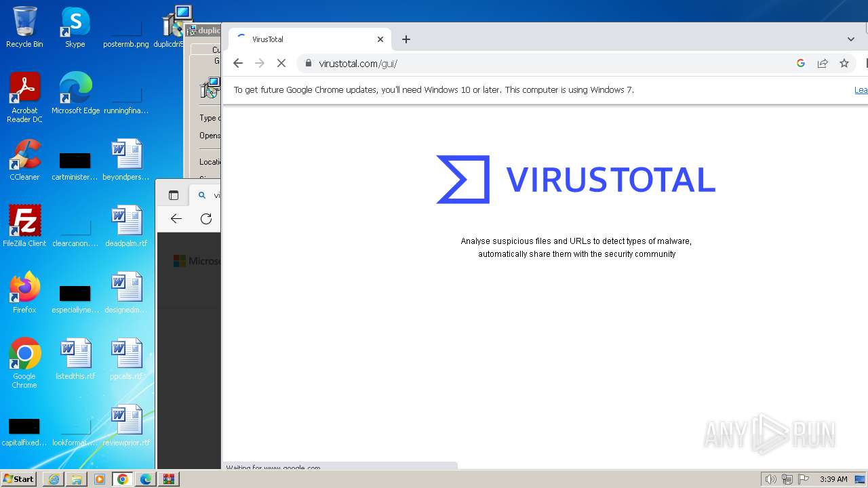Open File Explorer from taskbar

77,479
